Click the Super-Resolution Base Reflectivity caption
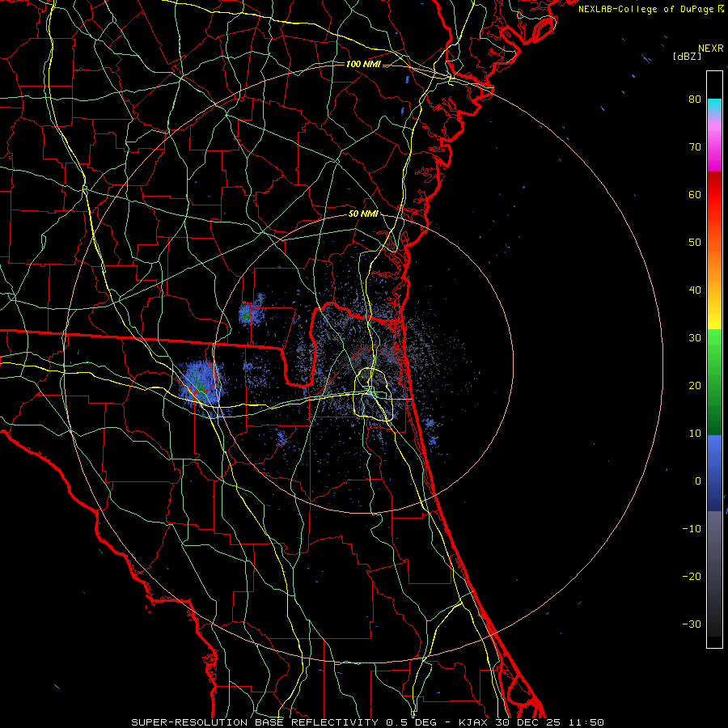The width and height of the screenshot is (728, 728). coord(367,722)
